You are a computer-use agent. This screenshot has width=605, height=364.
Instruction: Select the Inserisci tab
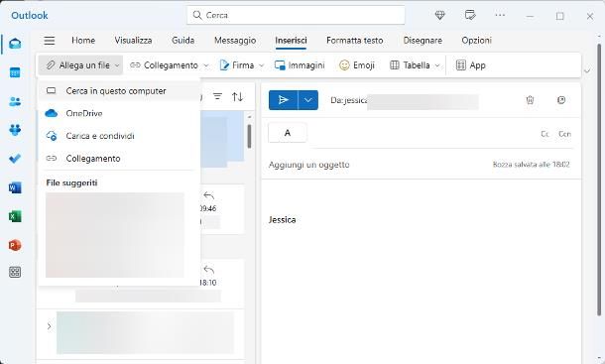pyautogui.click(x=291, y=40)
